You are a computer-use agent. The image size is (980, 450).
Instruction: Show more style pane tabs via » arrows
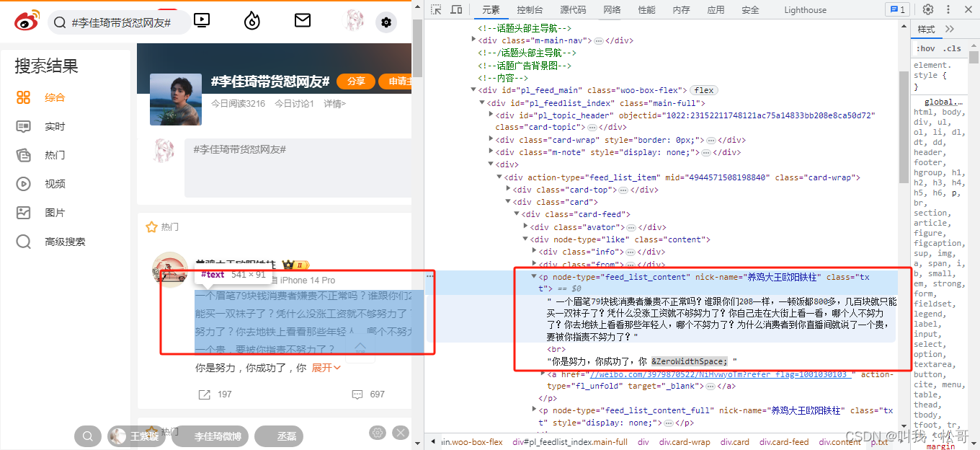(x=950, y=29)
